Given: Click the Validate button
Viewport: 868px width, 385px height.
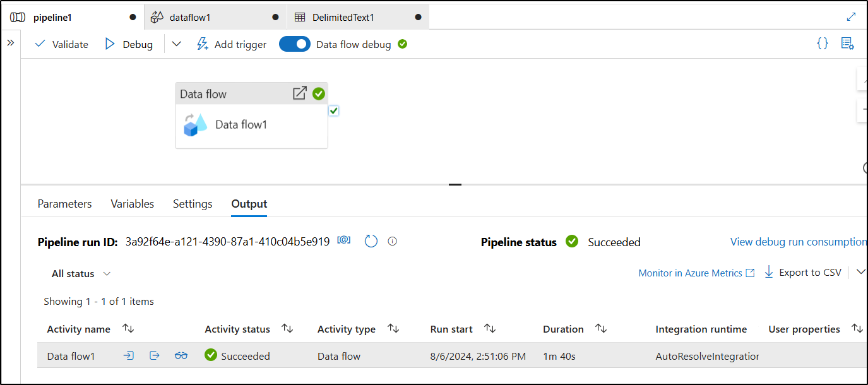Looking at the screenshot, I should [x=61, y=44].
